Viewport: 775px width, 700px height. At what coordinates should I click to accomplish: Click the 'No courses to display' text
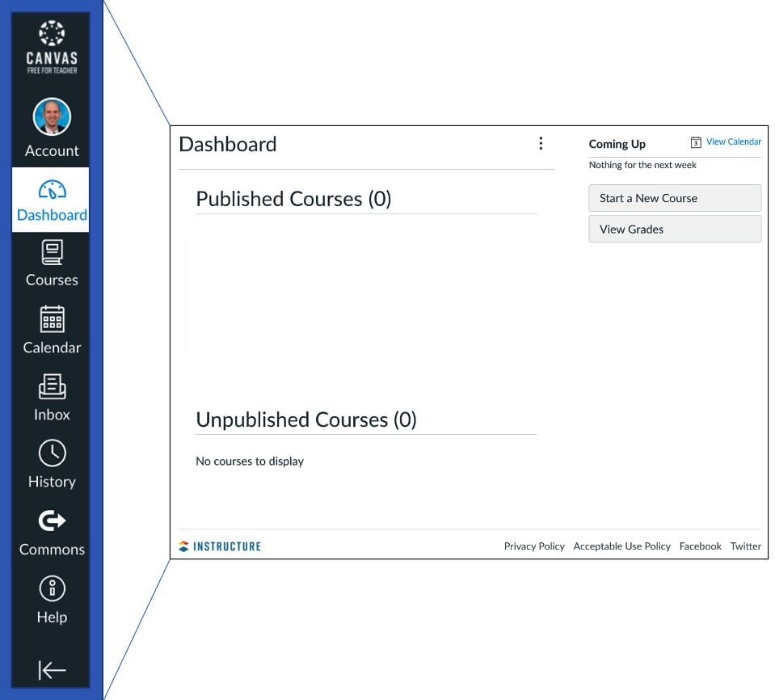pos(250,462)
